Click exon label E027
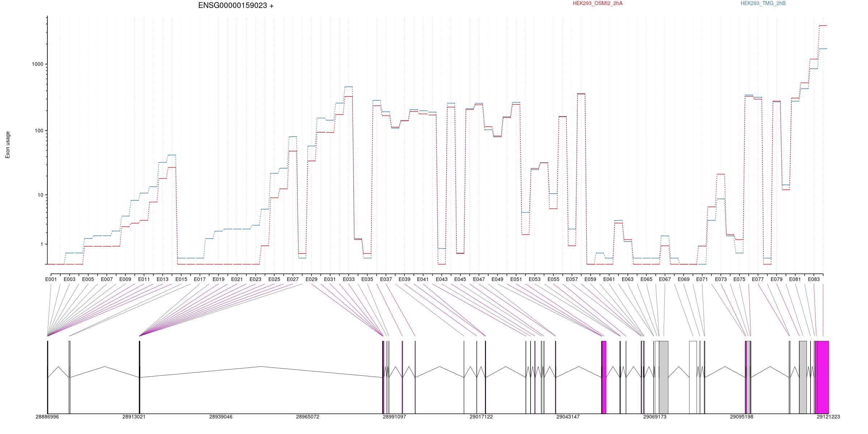The height and width of the screenshot is (434, 868). tap(293, 279)
